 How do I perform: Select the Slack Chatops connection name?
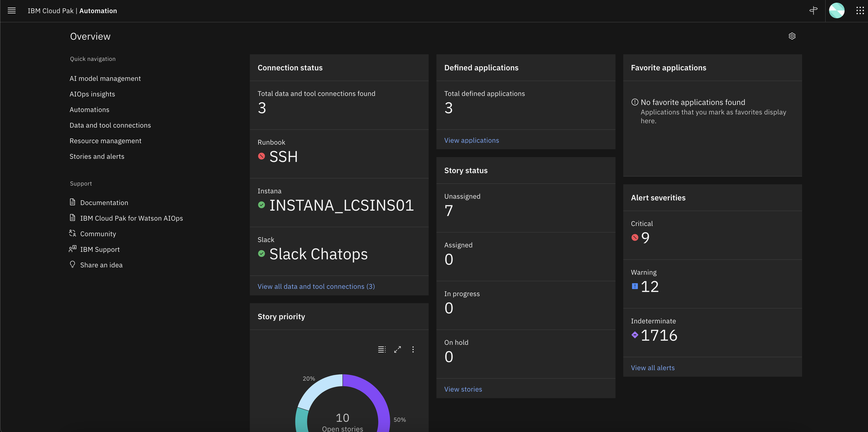318,254
